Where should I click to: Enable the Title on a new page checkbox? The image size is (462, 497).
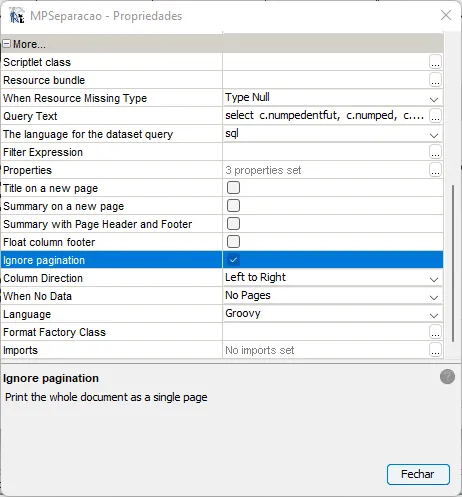pyautogui.click(x=233, y=188)
